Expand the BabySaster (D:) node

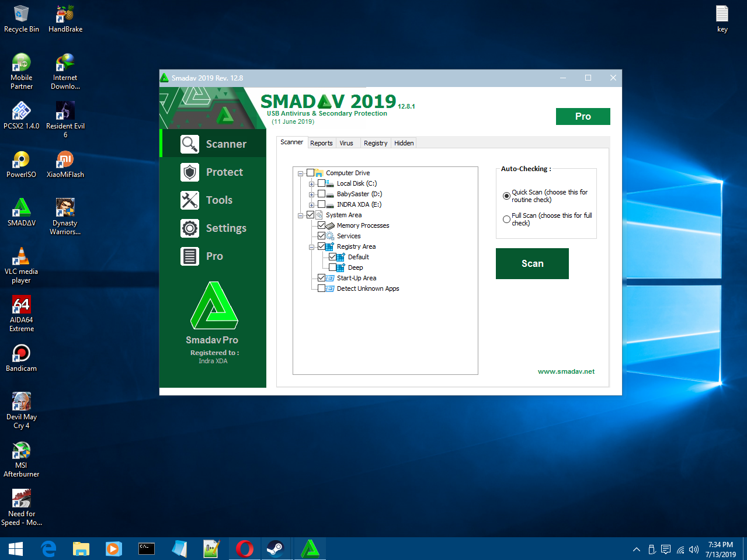tap(311, 194)
